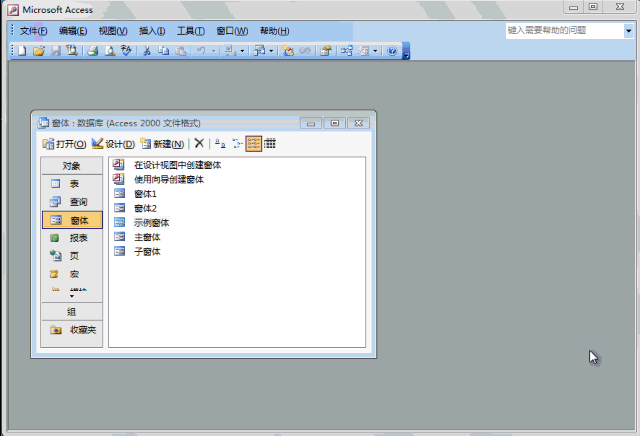Select 表 in the objects pane
Image resolution: width=640 pixels, height=436 pixels.
tap(72, 184)
